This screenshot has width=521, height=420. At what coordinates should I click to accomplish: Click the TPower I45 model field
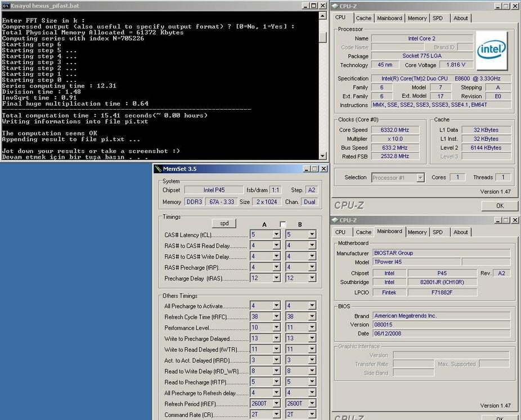coord(417,262)
